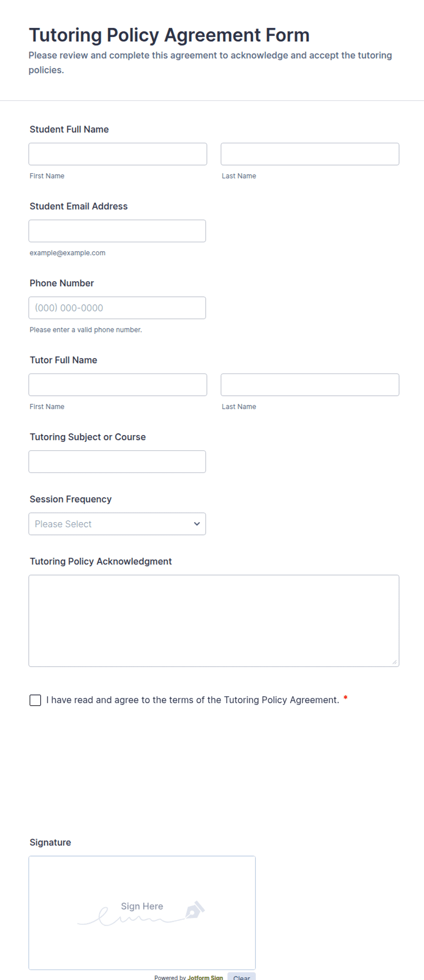Click the Student Last Name field
424x980 pixels.
tap(310, 154)
